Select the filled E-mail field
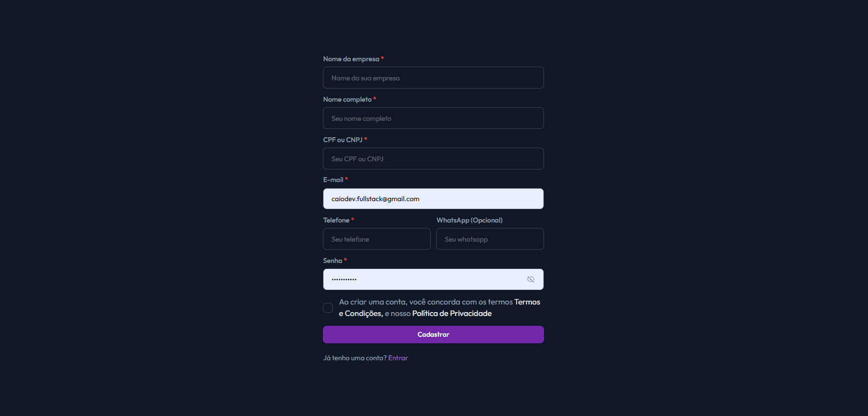This screenshot has height=416, width=868. [x=433, y=198]
